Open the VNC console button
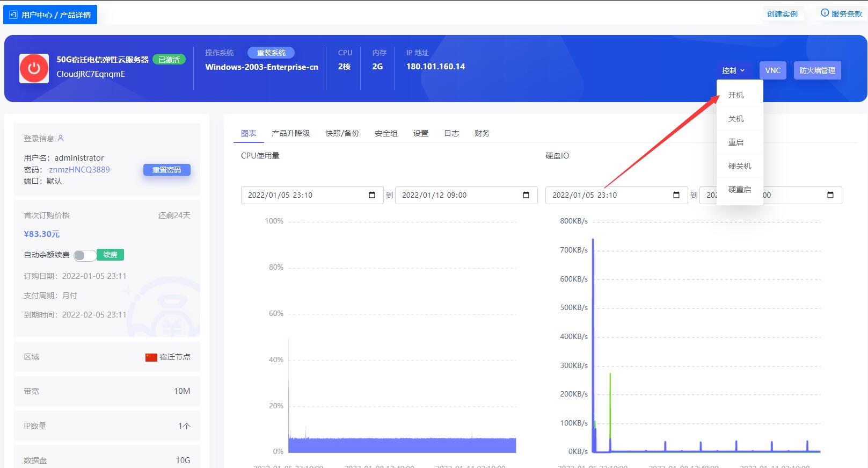Image resolution: width=868 pixels, height=468 pixels. click(773, 70)
